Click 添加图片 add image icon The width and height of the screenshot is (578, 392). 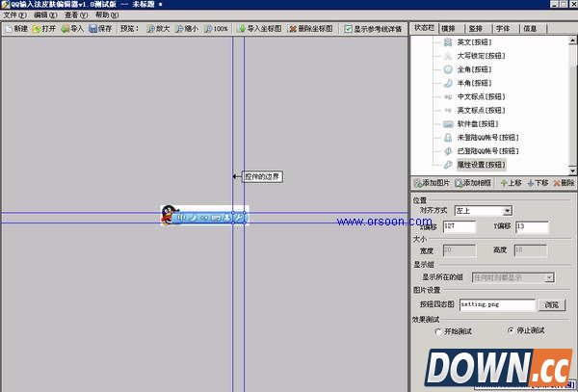pyautogui.click(x=432, y=183)
